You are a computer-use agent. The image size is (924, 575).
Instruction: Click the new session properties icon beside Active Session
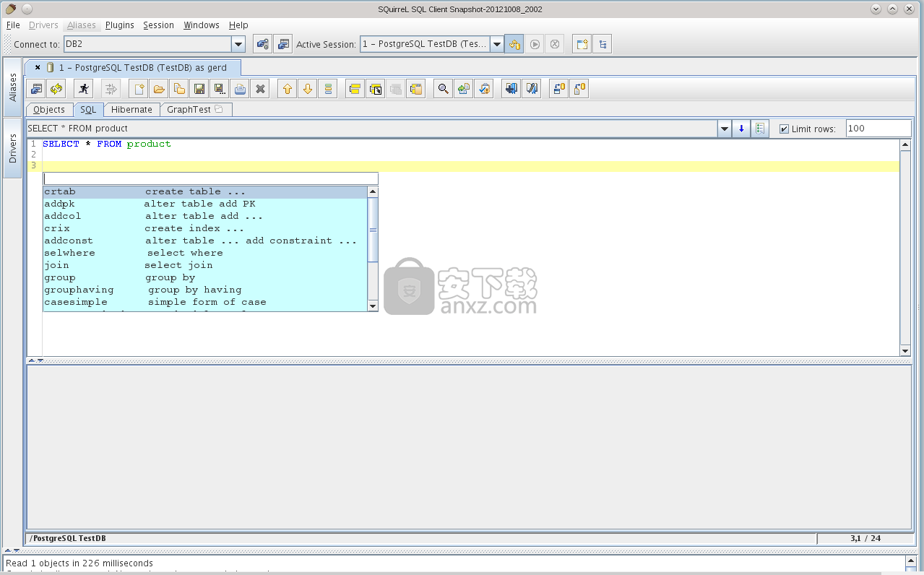283,44
